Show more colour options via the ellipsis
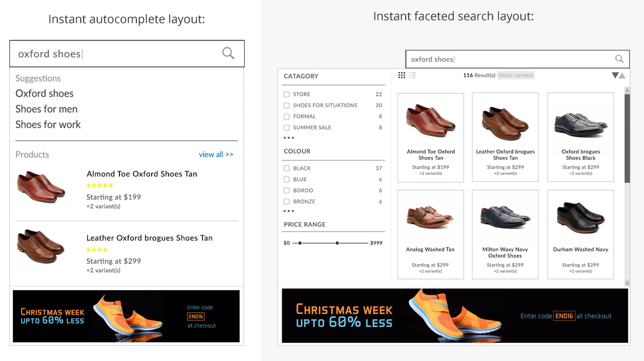Viewport: 644px width, 361px height. pyautogui.click(x=289, y=211)
